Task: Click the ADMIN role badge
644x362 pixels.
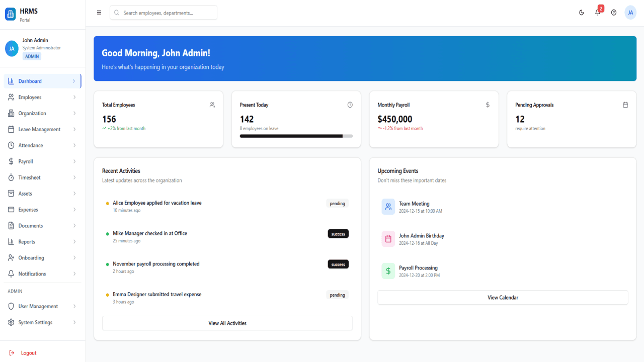Action: [x=32, y=56]
